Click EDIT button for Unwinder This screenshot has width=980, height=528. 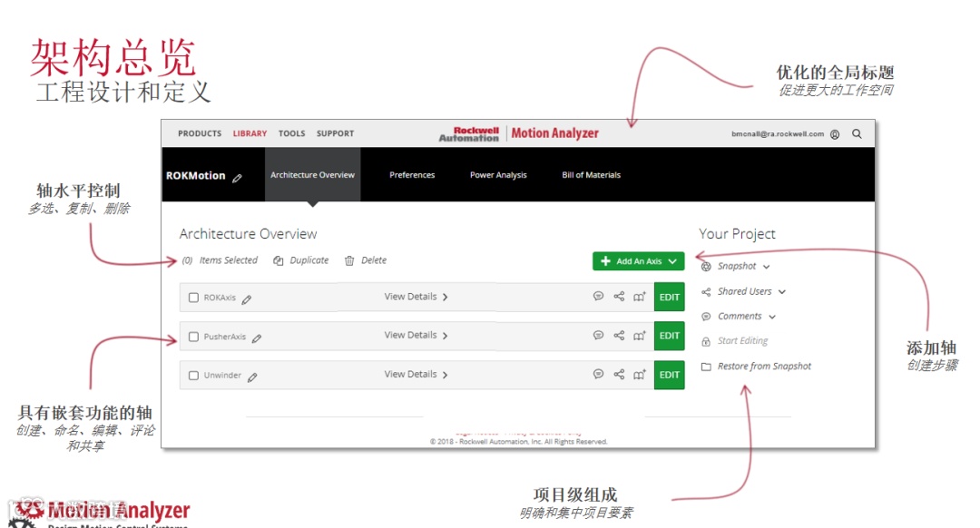(x=670, y=375)
